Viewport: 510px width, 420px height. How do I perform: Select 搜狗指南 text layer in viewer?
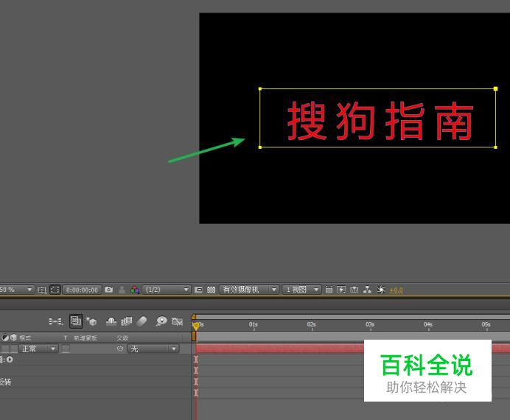pos(380,121)
